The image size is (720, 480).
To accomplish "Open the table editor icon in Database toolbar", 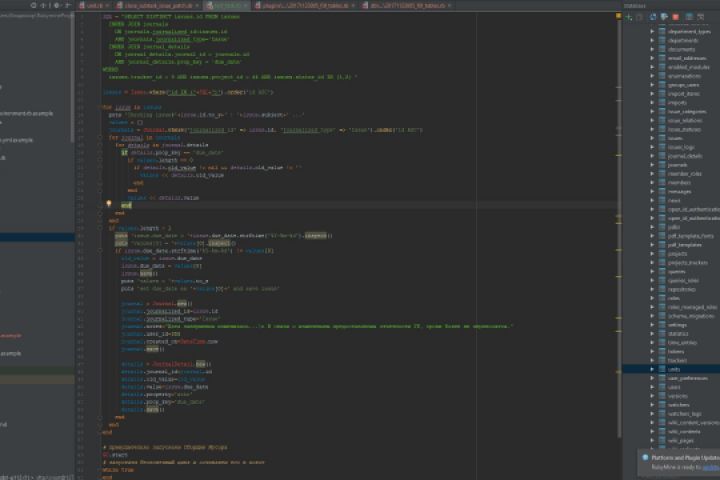I will (689, 17).
